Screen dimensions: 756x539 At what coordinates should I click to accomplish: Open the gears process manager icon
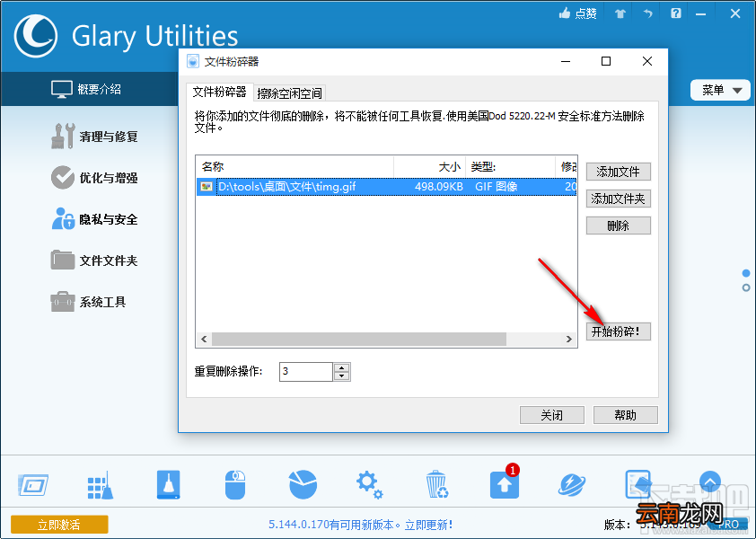pyautogui.click(x=369, y=484)
